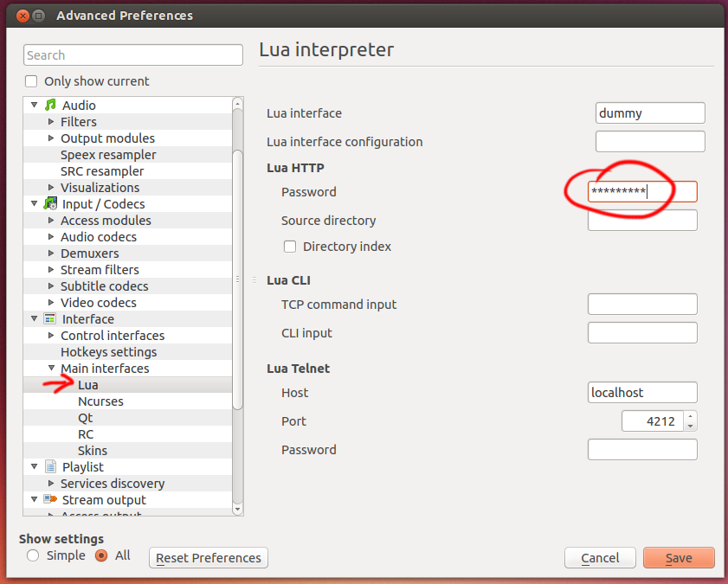728x584 pixels.
Task: Select Hotkeys settings in the tree
Action: (x=108, y=352)
